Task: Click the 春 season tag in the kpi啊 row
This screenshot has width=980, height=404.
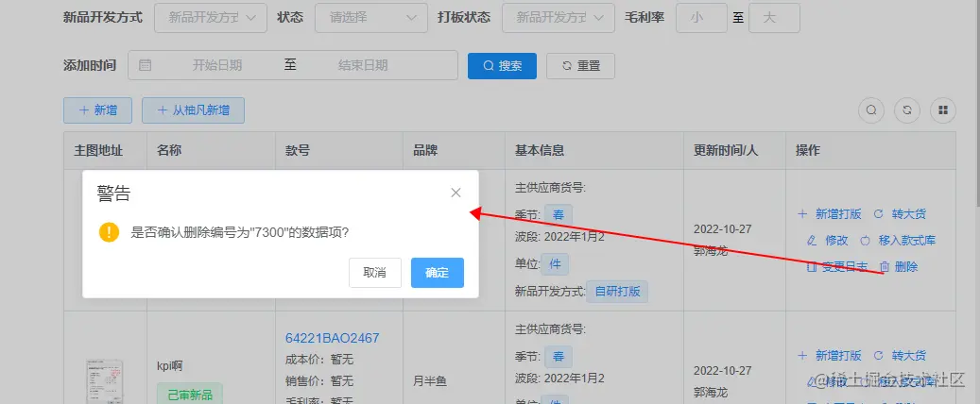Action: point(559,357)
